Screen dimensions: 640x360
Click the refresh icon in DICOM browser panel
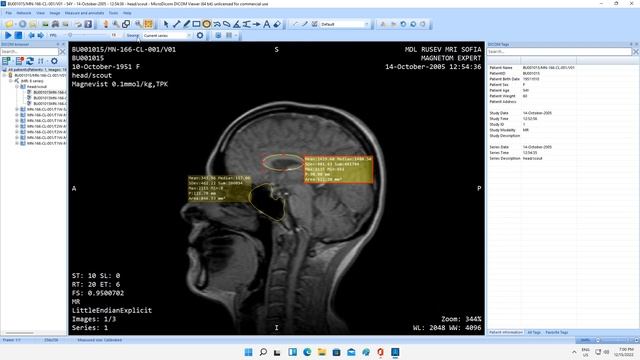click(30, 61)
